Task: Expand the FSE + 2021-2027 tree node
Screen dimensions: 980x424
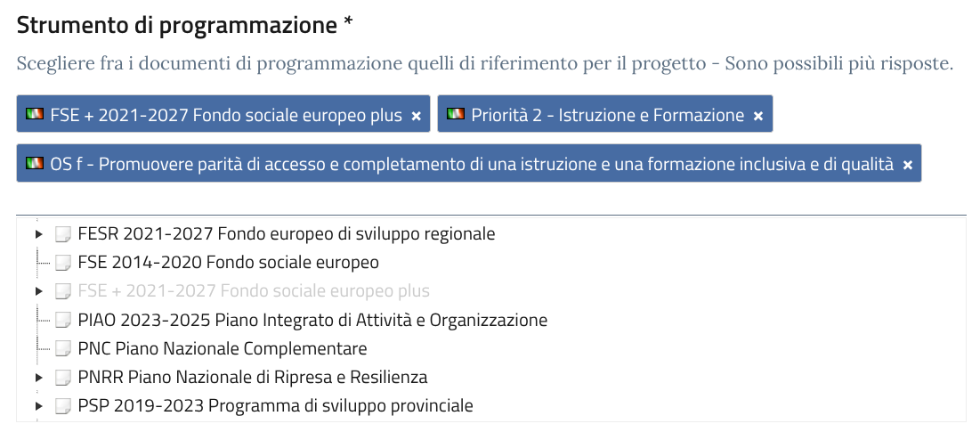Action: pyautogui.click(x=38, y=291)
